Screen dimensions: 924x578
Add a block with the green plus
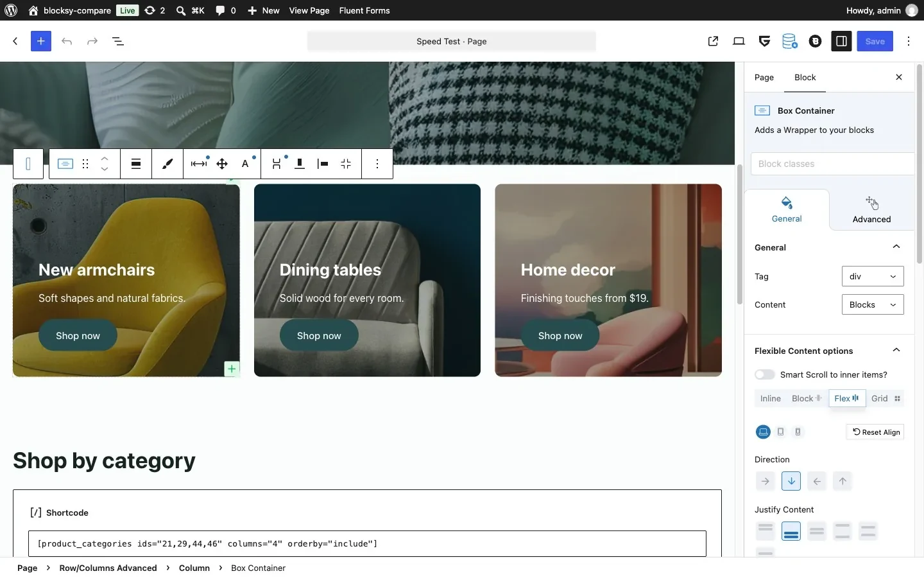(232, 369)
